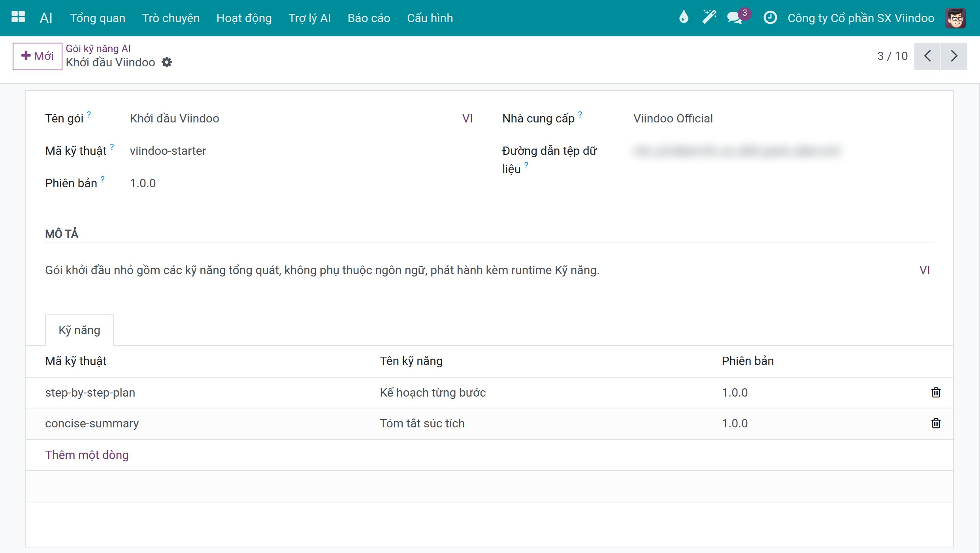Click the Mã kỹ thuật field viindoo-starter
The width and height of the screenshot is (980, 553).
pyautogui.click(x=292, y=150)
